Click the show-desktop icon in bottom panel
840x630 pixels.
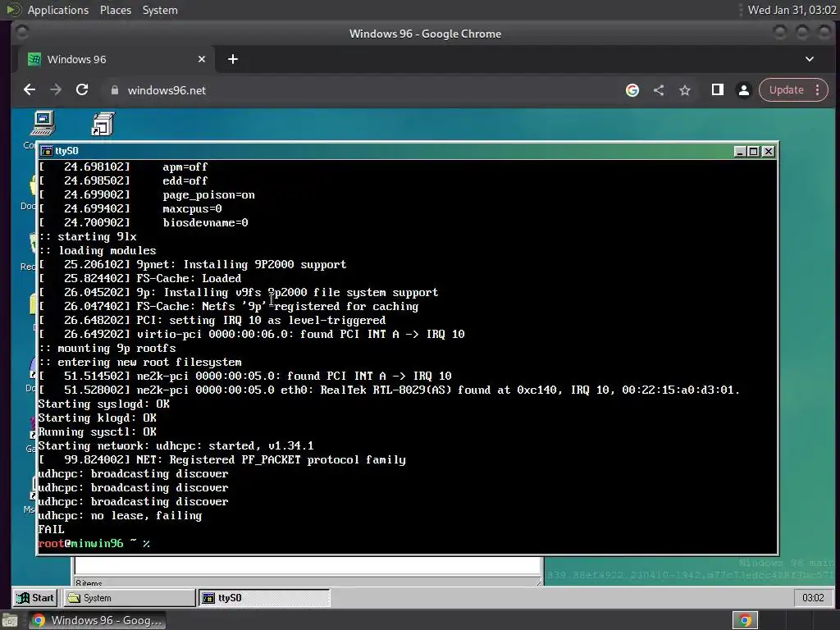coord(9,620)
